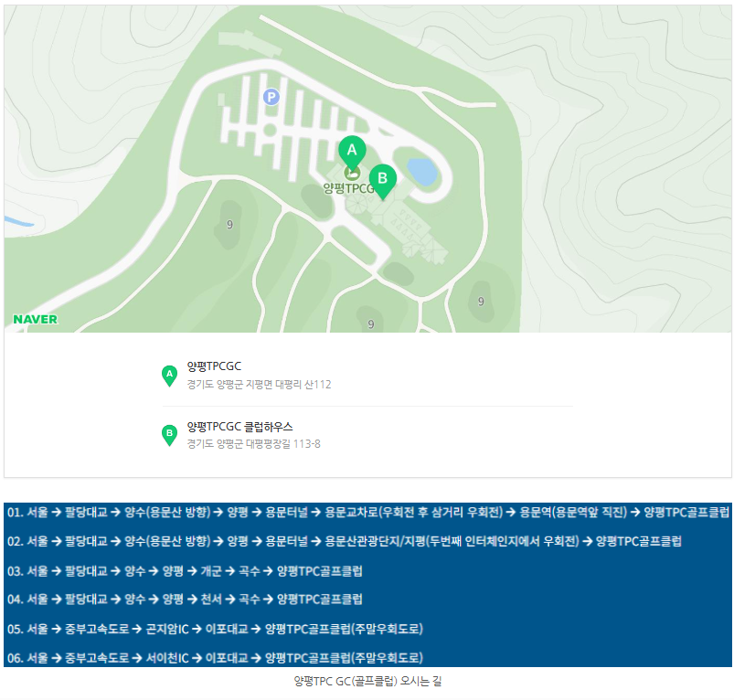
Task: Click the golf course icon under marker A
Action: click(352, 173)
